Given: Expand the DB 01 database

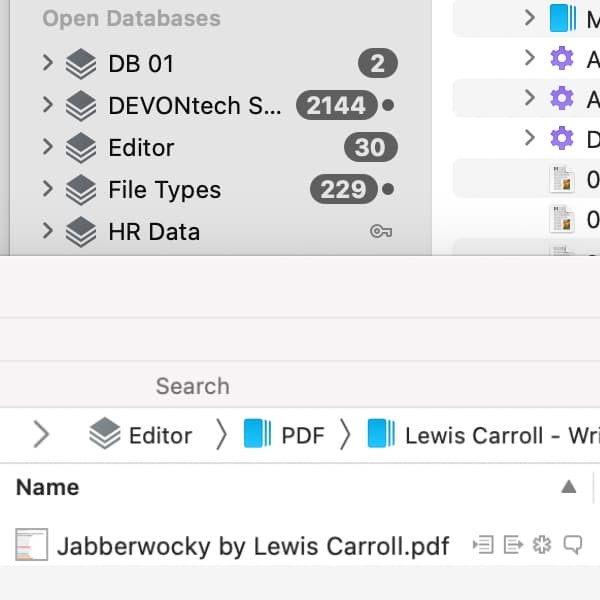Looking at the screenshot, I should [x=47, y=63].
